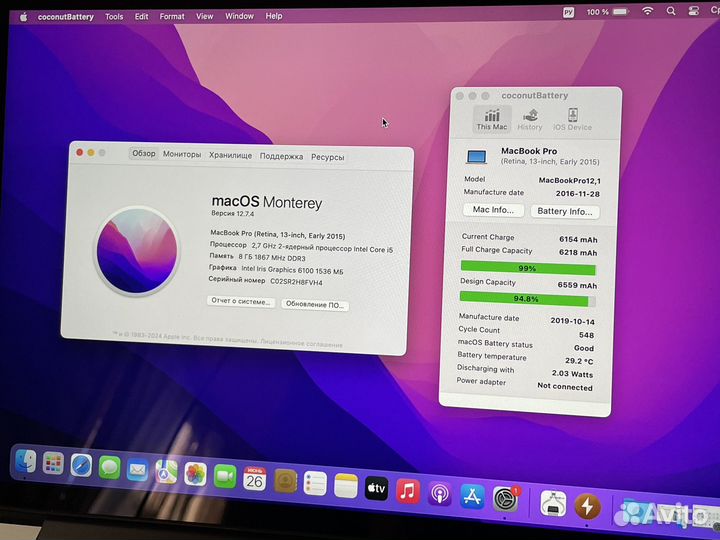Screen dimensions: 720x540
Task: Open System Preferences with badge in Dock
Action: (x=506, y=499)
